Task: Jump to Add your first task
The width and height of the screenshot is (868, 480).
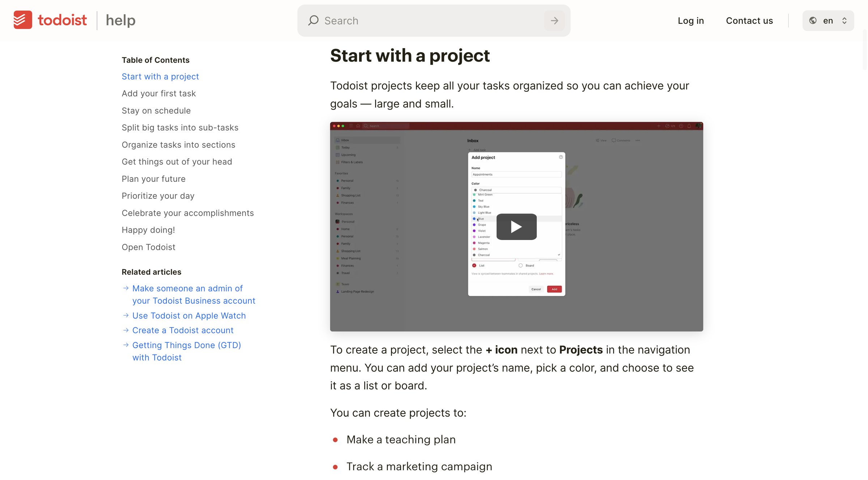Action: tap(159, 94)
